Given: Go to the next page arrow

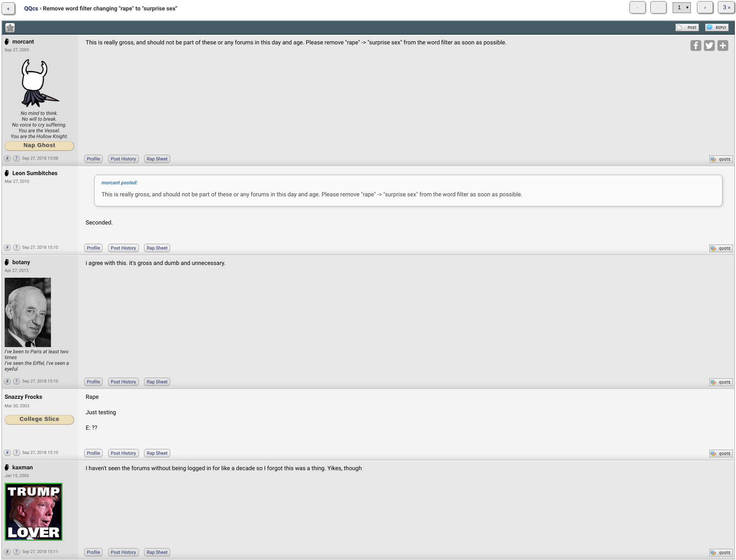Looking at the screenshot, I should point(705,7).
